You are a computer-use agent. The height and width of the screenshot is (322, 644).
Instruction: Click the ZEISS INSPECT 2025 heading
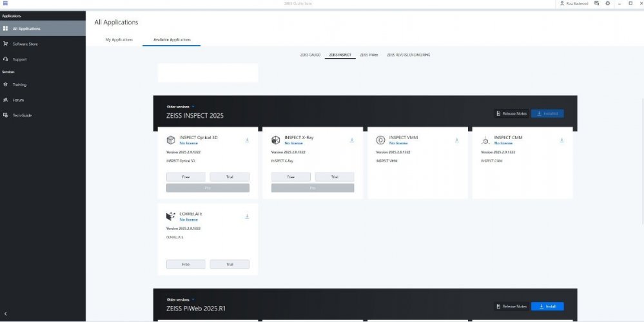coord(195,116)
